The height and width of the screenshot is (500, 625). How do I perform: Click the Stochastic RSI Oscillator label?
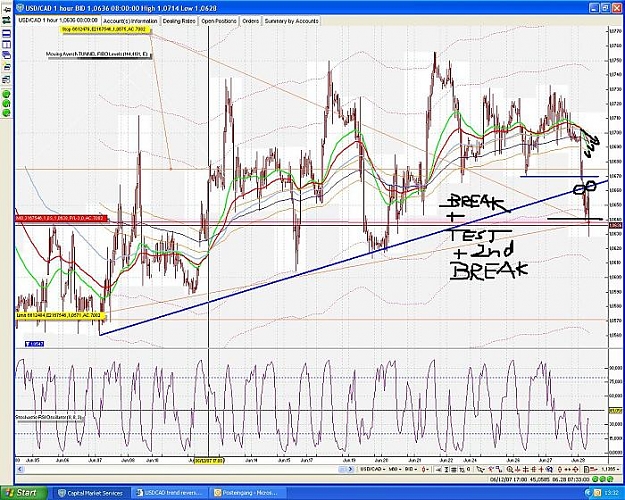pos(49,417)
